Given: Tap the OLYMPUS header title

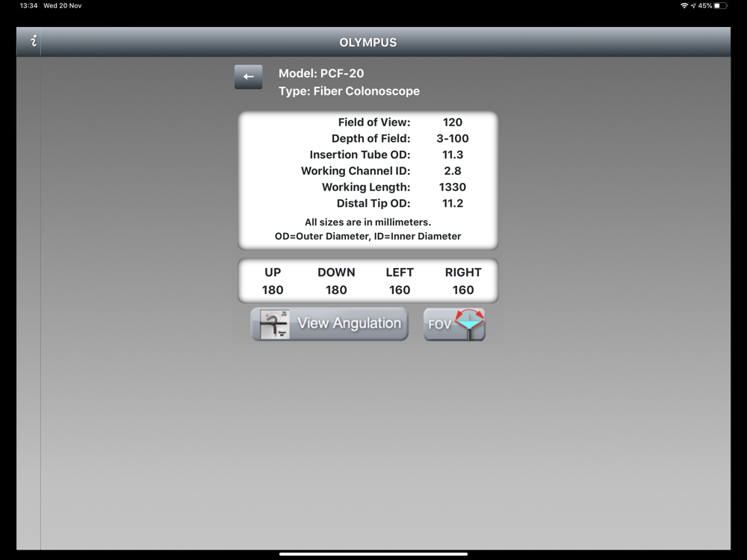Looking at the screenshot, I should point(368,43).
